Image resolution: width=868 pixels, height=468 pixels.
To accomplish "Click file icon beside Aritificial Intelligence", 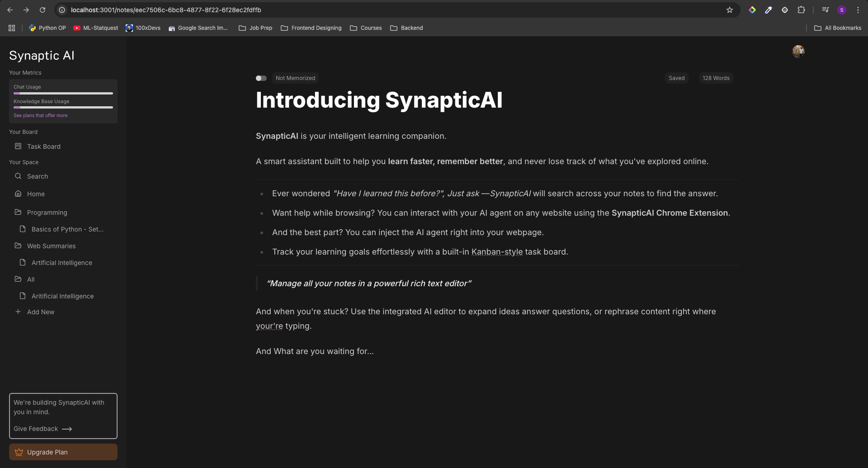I will [x=23, y=296].
